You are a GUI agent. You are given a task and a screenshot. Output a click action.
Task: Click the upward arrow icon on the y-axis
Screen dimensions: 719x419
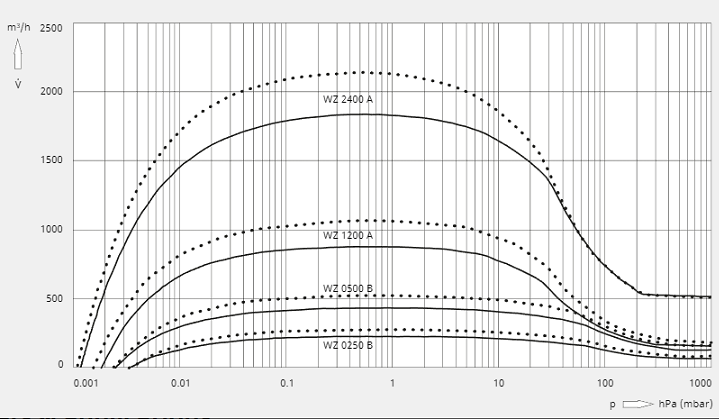tap(18, 53)
